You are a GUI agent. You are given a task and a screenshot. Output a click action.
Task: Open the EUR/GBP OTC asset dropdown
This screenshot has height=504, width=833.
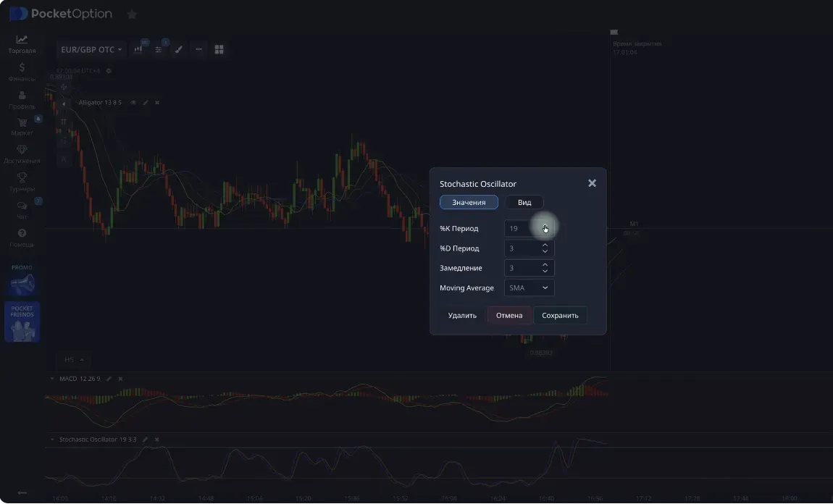click(x=92, y=49)
